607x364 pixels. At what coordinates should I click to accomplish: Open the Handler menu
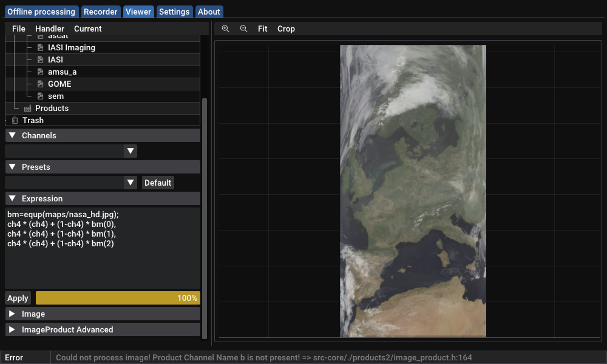point(50,29)
